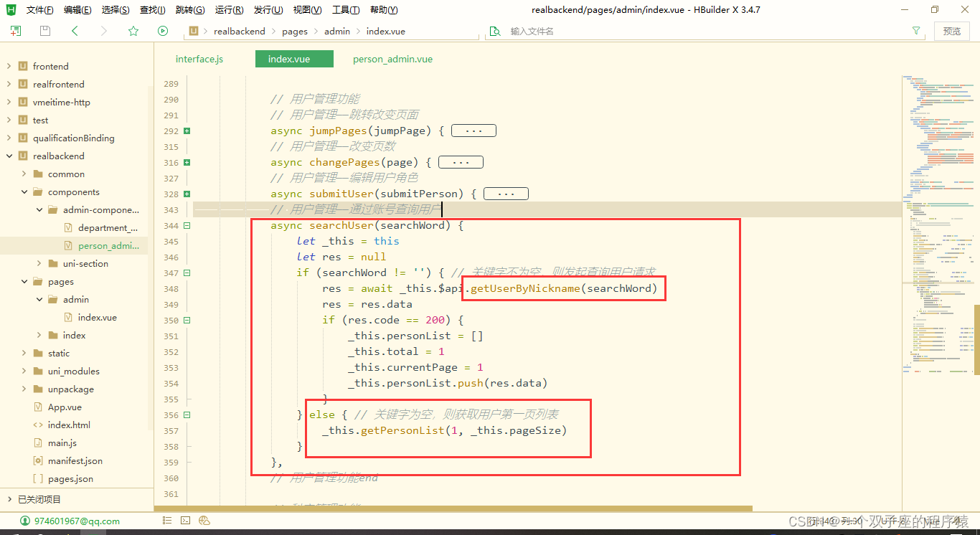This screenshot has width=980, height=535.
Task: Click the filter funnel icon
Action: pyautogui.click(x=916, y=31)
